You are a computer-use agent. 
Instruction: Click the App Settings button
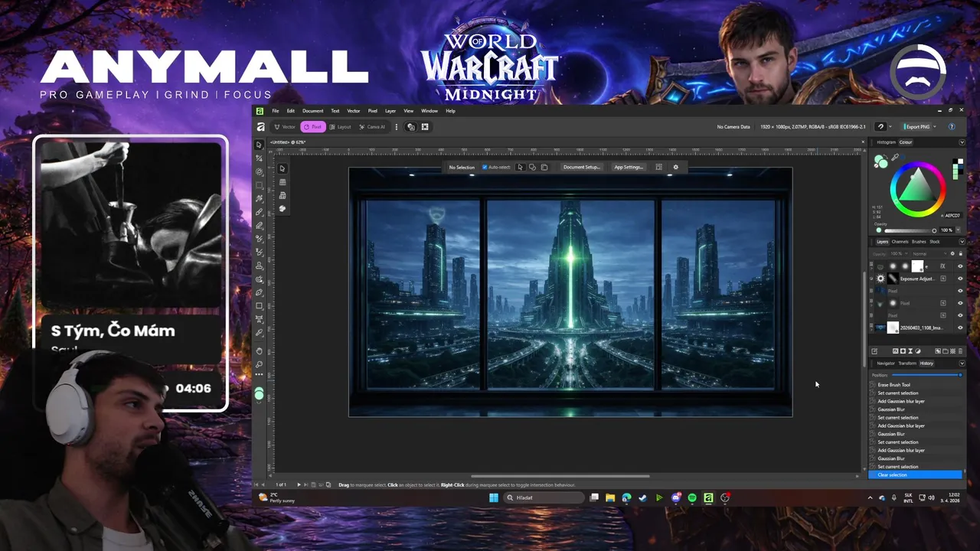[x=629, y=167]
